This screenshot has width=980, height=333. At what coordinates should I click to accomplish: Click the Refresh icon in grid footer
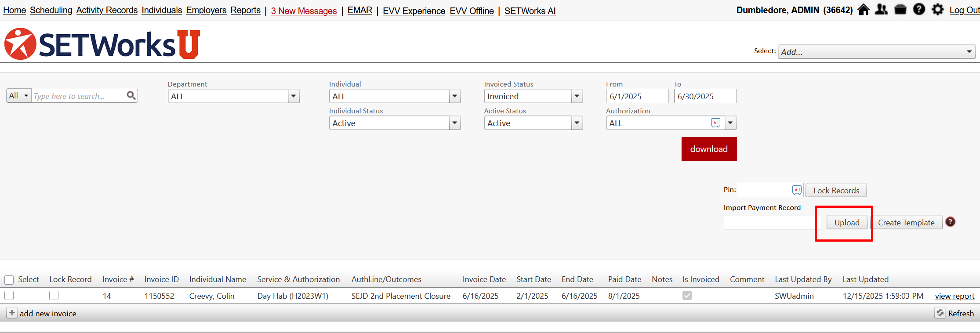click(940, 313)
